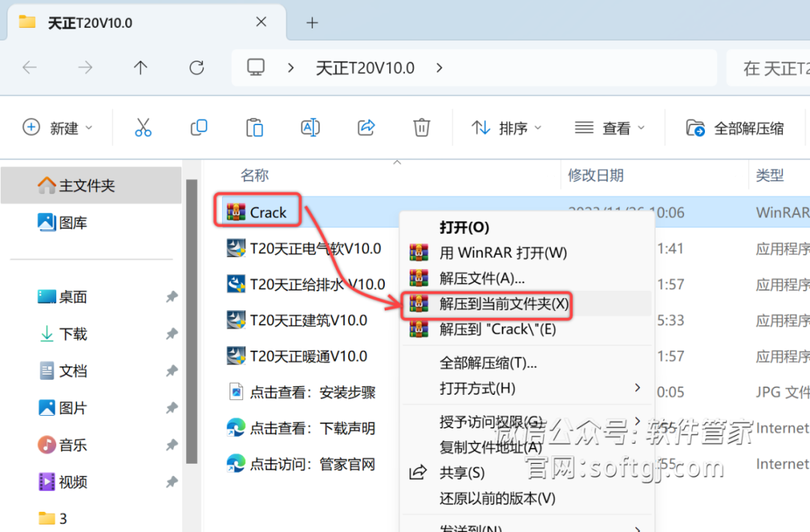Select the Rename icon
The width and height of the screenshot is (810, 532).
310,127
